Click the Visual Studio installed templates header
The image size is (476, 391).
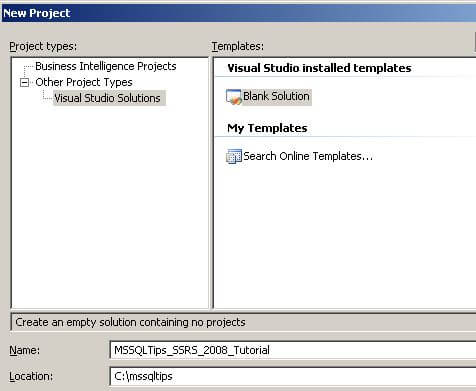[319, 68]
